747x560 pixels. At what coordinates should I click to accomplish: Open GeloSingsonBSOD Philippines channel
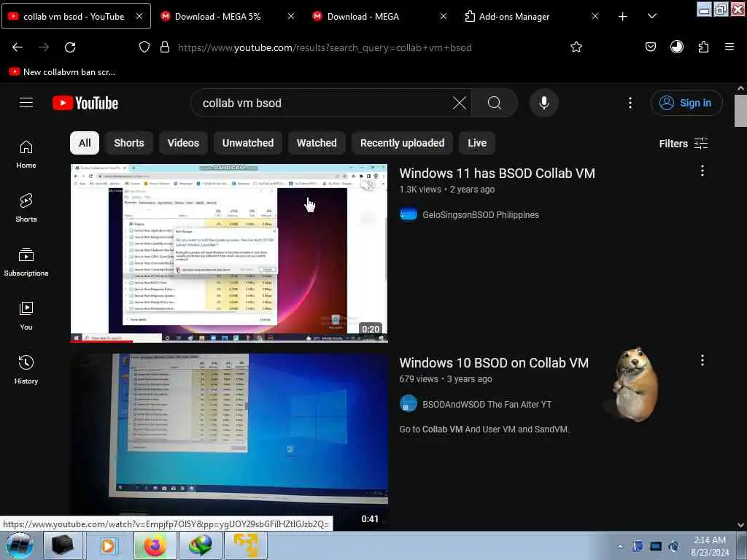(480, 215)
